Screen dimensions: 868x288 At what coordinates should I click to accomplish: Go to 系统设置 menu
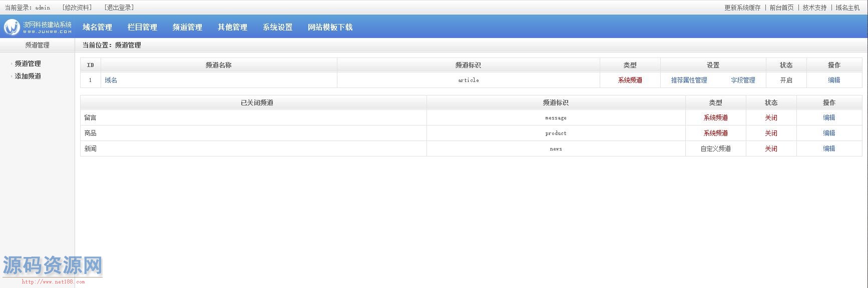click(x=277, y=27)
